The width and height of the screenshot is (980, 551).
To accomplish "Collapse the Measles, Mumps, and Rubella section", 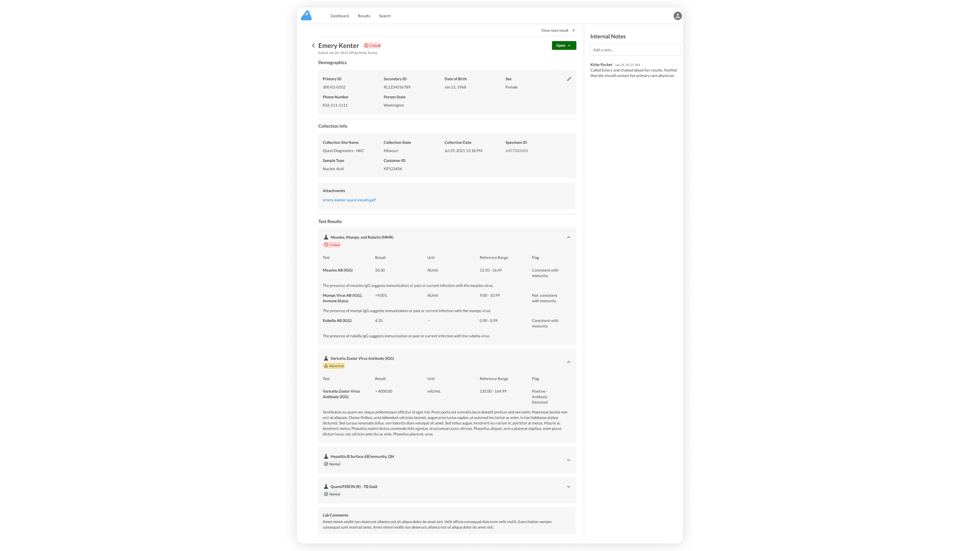I will [x=568, y=237].
